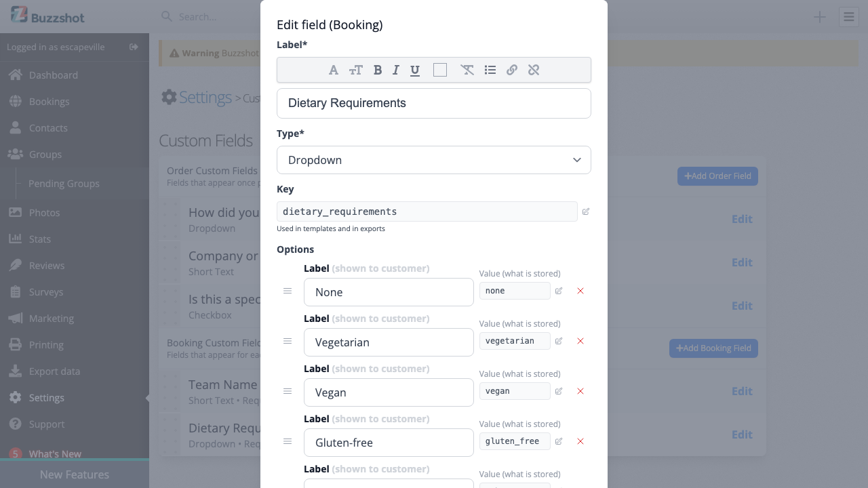Toggle underline formatting in label toolbar
The height and width of the screenshot is (488, 868).
point(415,70)
